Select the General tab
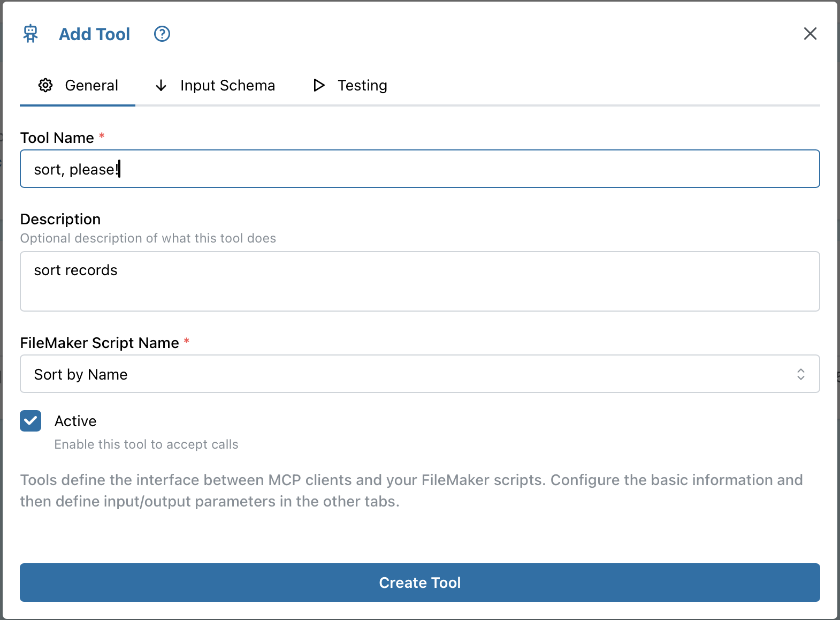Viewport: 840px width, 620px height. (91, 86)
